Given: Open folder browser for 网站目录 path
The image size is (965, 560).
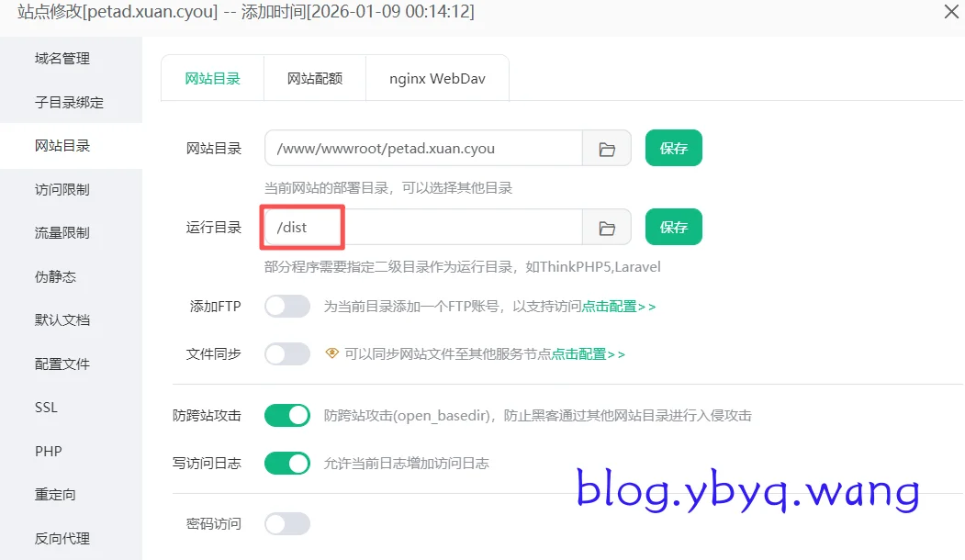Looking at the screenshot, I should pos(607,149).
